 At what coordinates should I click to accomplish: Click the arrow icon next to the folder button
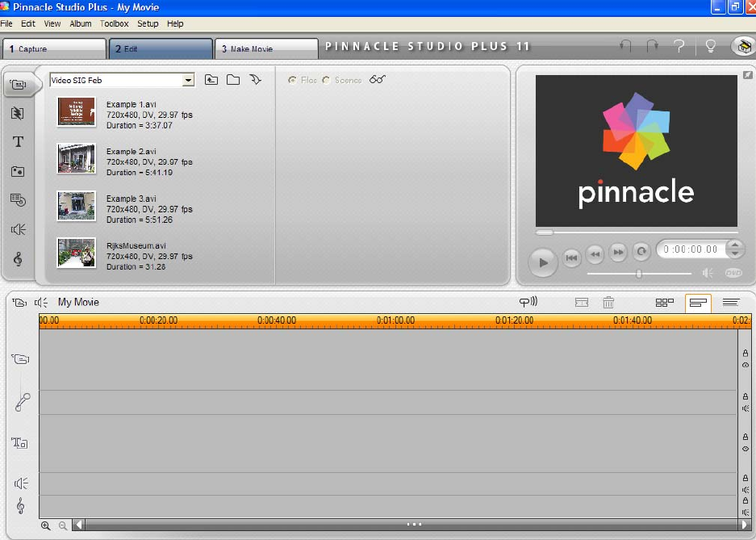256,80
